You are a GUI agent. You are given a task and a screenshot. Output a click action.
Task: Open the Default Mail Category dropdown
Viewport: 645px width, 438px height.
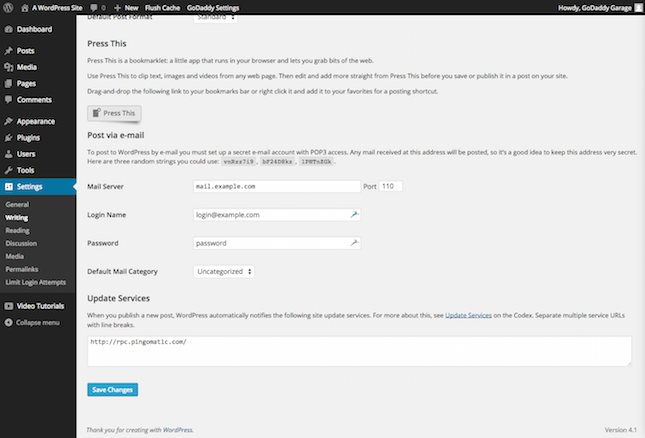click(x=224, y=271)
